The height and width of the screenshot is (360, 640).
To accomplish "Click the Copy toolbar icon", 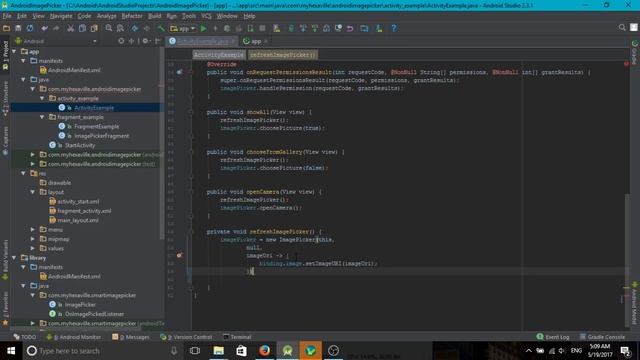I will [82, 28].
